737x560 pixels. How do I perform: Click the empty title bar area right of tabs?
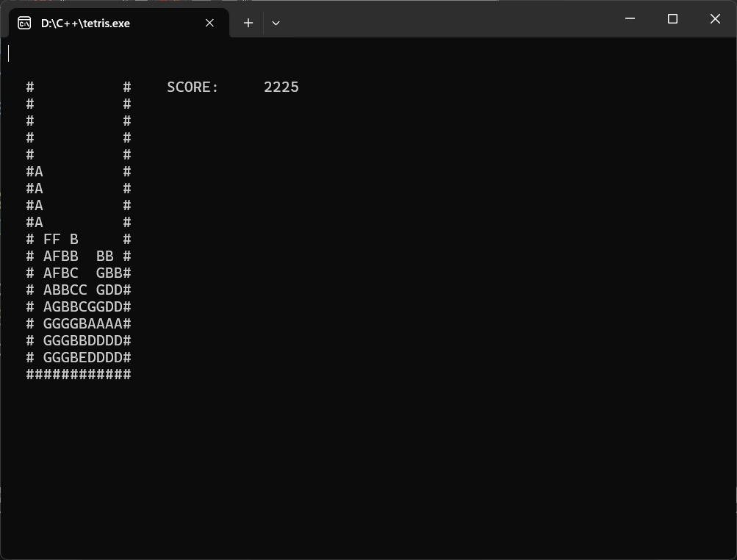(441, 19)
